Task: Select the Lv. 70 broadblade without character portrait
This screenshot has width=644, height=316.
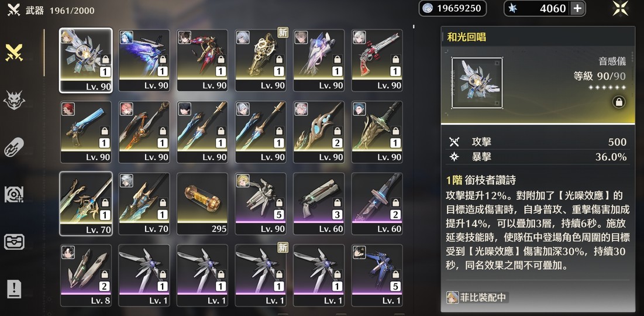Action: pyautogui.click(x=85, y=204)
